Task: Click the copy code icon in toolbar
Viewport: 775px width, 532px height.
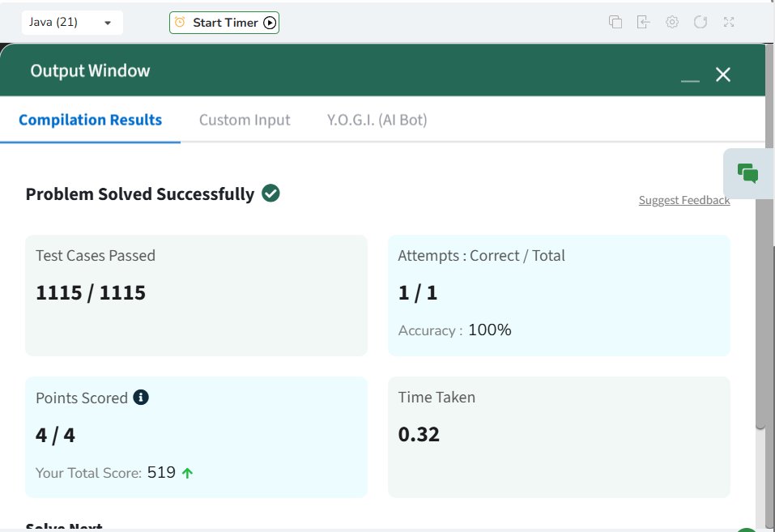Action: pos(615,22)
